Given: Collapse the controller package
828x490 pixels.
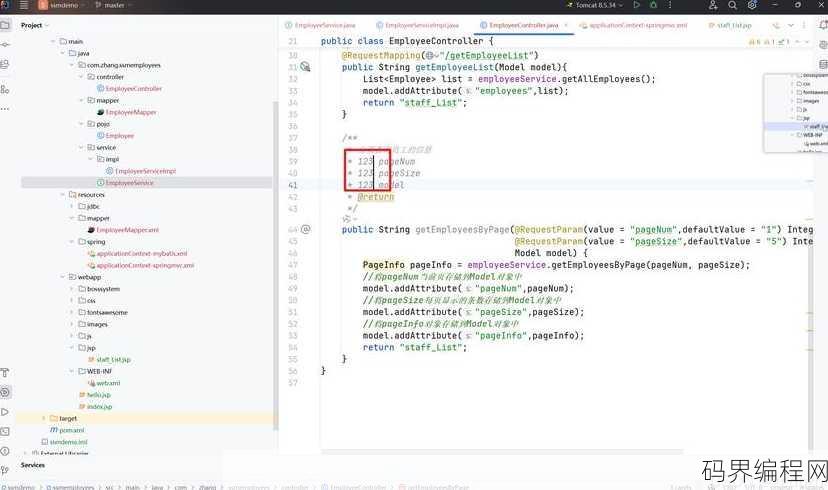Looking at the screenshot, I should tap(81, 77).
